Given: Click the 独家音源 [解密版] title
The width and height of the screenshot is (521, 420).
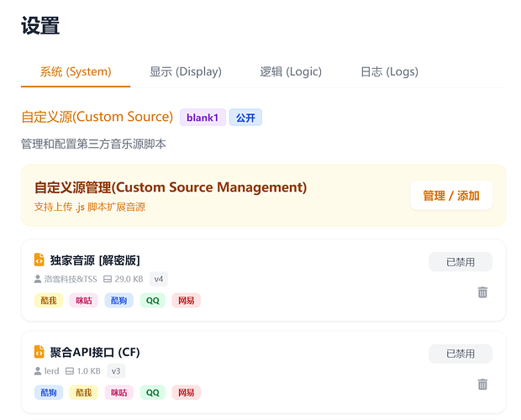Looking at the screenshot, I should (95, 260).
